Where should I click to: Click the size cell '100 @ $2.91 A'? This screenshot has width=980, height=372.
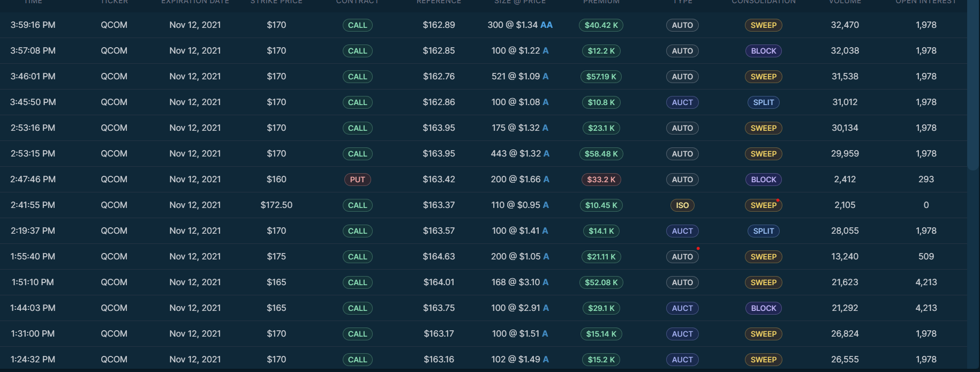520,308
